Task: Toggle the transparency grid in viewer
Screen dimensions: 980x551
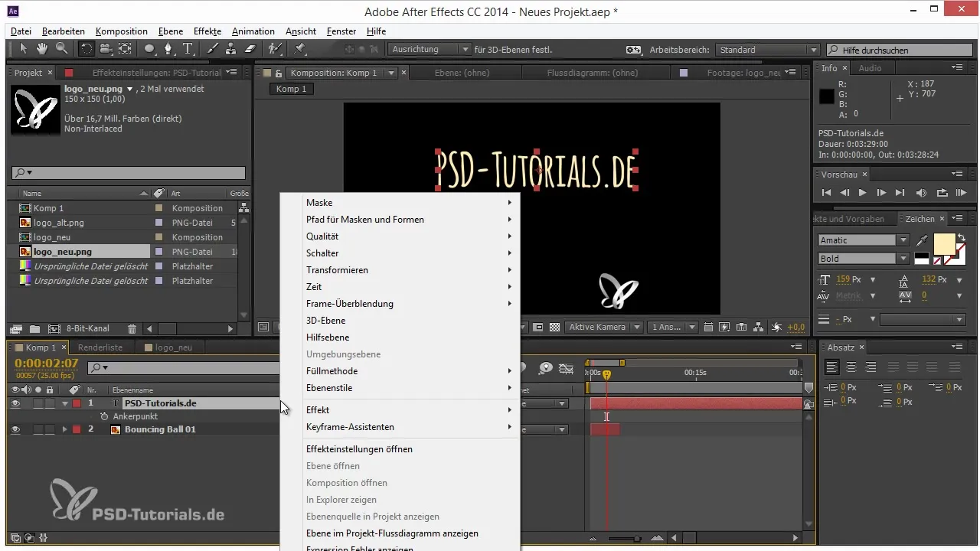Action: [554, 327]
